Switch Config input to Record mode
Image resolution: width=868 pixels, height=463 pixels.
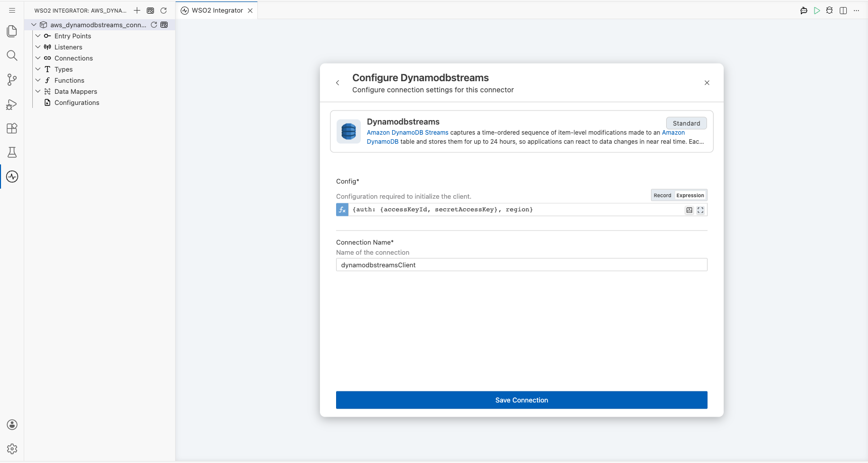(662, 196)
